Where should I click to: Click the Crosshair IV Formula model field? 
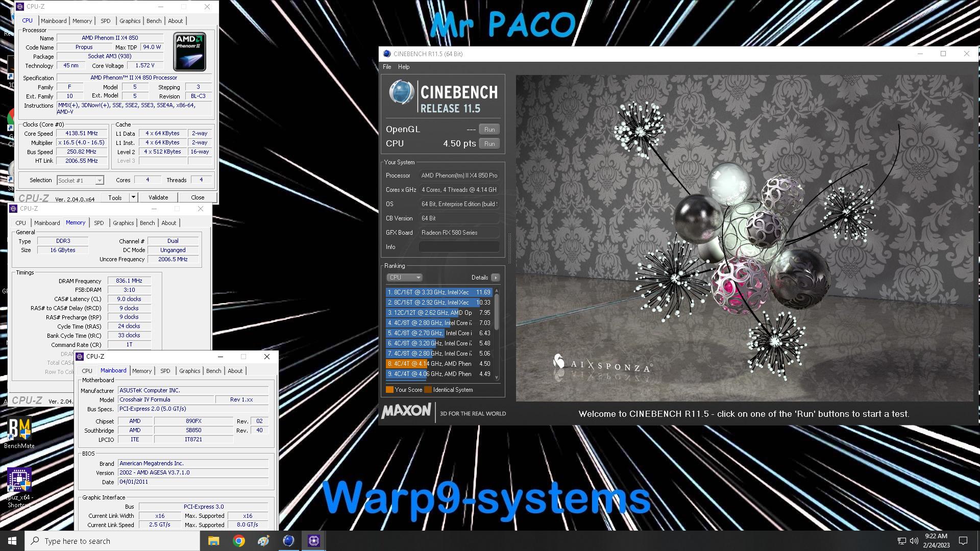[165, 399]
